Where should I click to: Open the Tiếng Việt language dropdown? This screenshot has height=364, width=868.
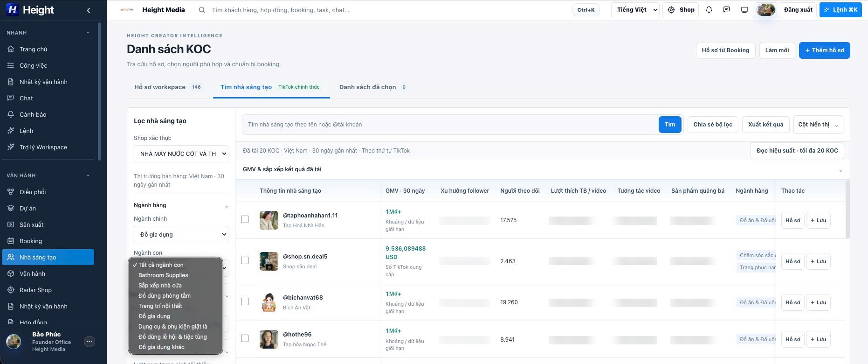pos(635,10)
